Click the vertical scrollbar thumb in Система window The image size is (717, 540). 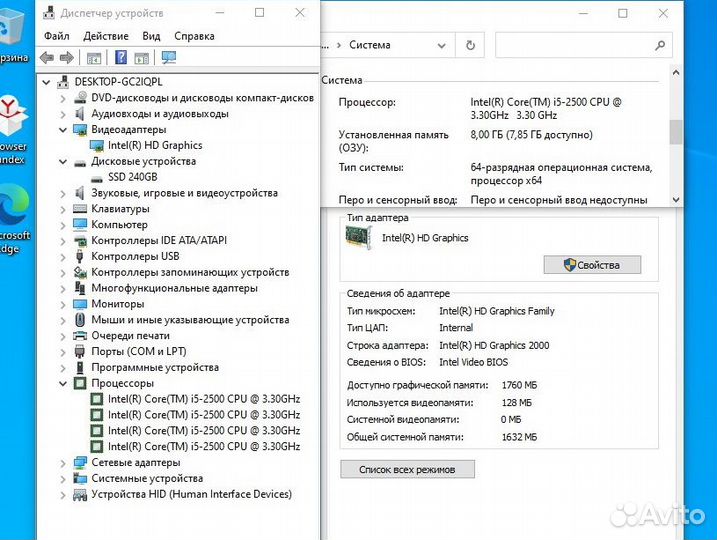pyautogui.click(x=675, y=132)
